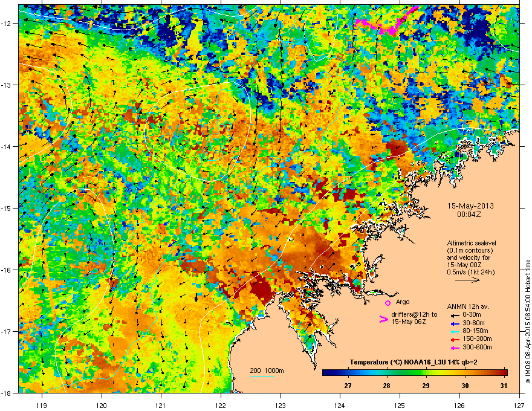Click the '0-30m' depth label
The width and height of the screenshot is (532, 411).
[x=472, y=315]
